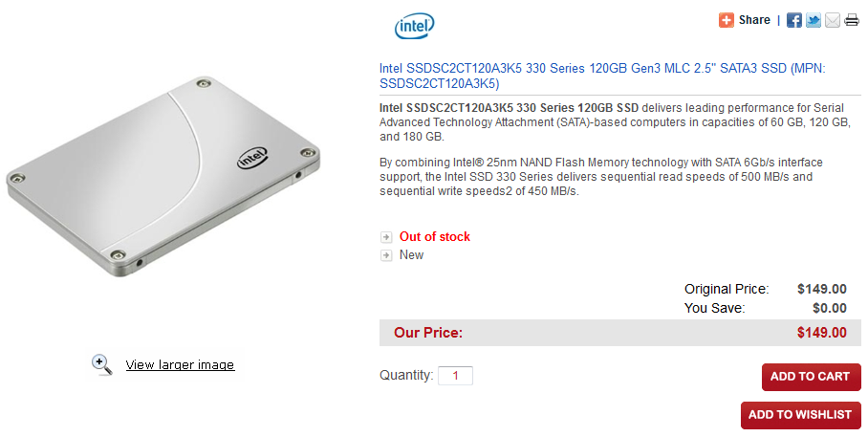Open View larger image link
Image resolution: width=868 pixels, height=437 pixels.
coord(180,364)
